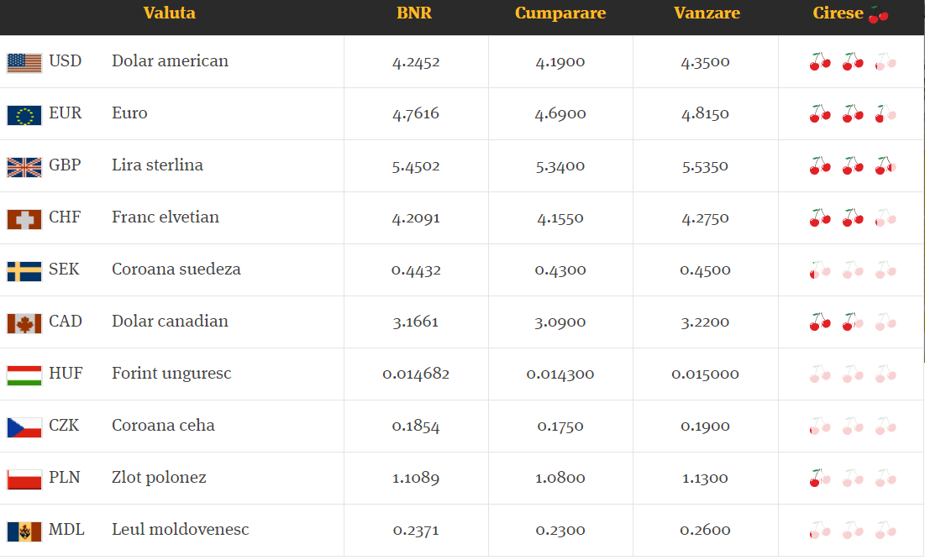The width and height of the screenshot is (925, 560).
Task: Click the SEK Swedish flag icon
Action: 24,270
